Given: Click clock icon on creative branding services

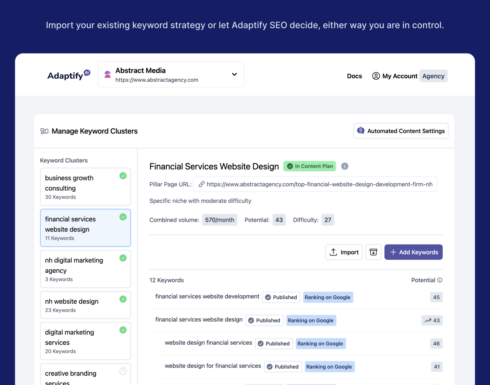Looking at the screenshot, I should 123,371.
